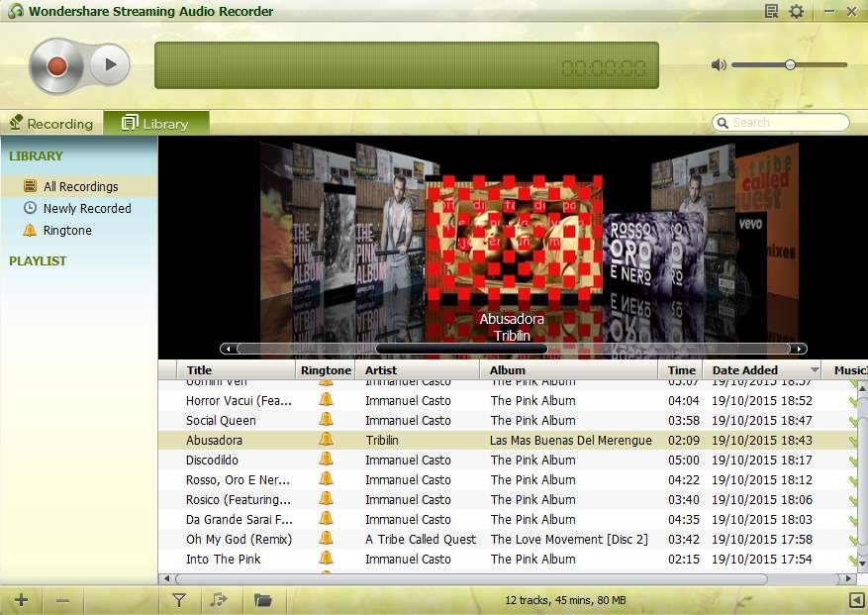This screenshot has width=868, height=615.
Task: Mute audio via the speaker icon
Action: click(x=719, y=65)
